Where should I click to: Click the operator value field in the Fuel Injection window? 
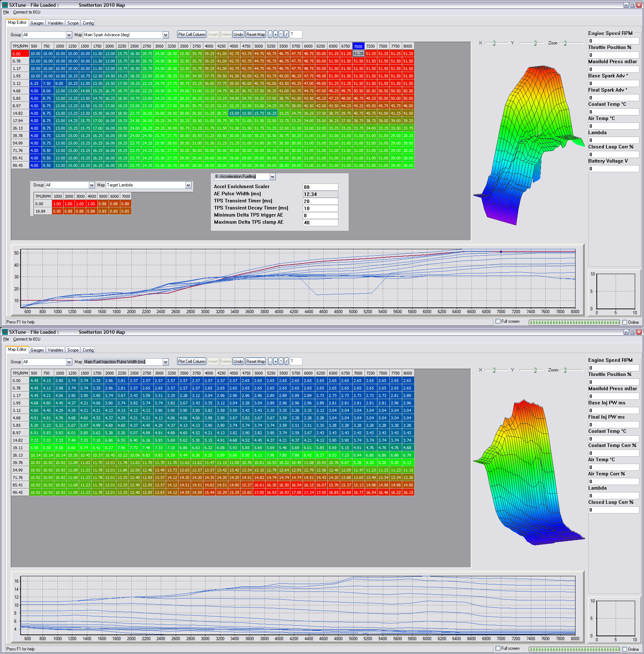pyautogui.click(x=296, y=361)
